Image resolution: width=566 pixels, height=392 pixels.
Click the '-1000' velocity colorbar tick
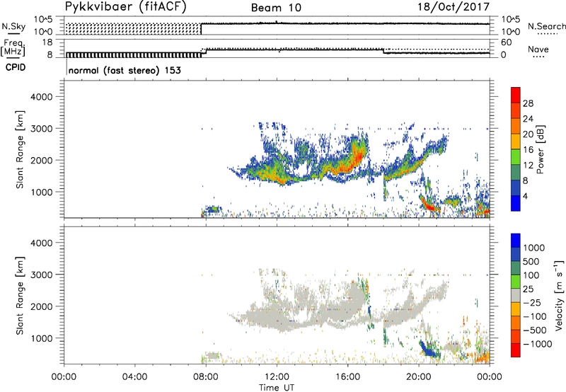pyautogui.click(x=538, y=344)
